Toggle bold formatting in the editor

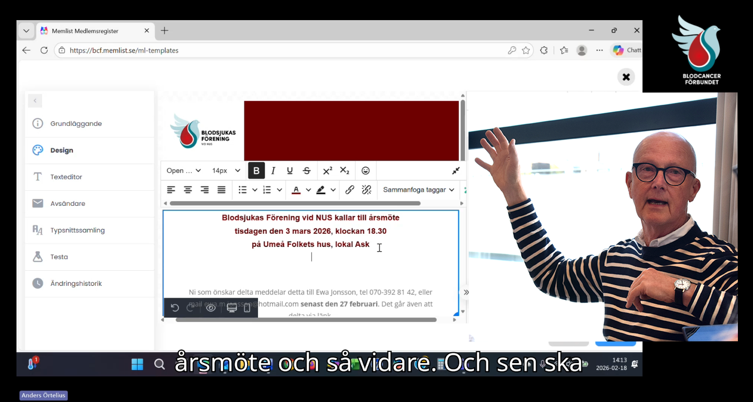pos(256,171)
